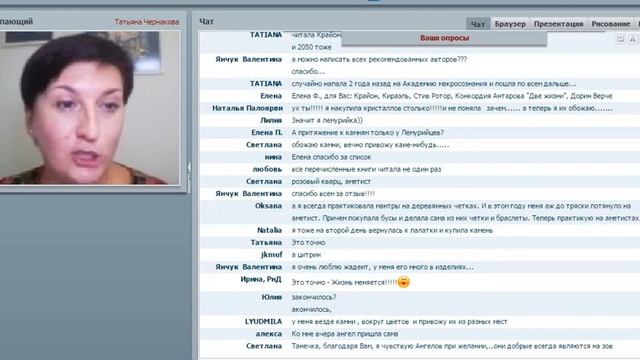The image size is (640, 360).
Task: Click message 'розовый кварц, аметист'
Action: 331,182
